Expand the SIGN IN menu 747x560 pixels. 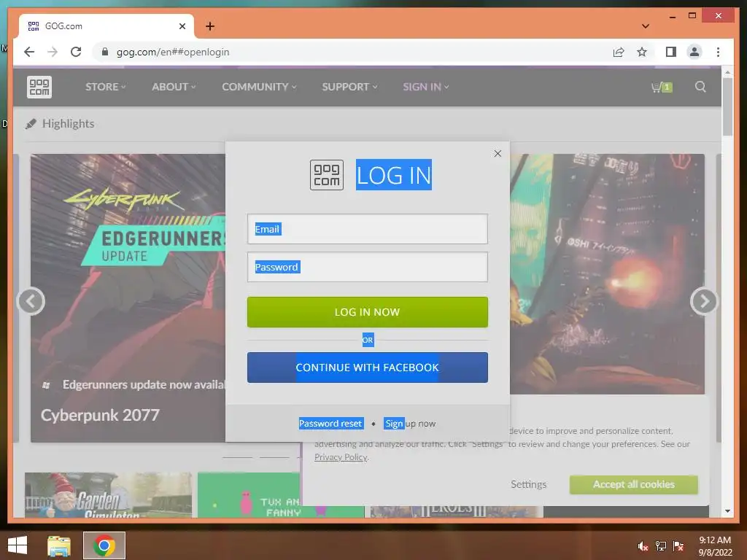pos(425,87)
